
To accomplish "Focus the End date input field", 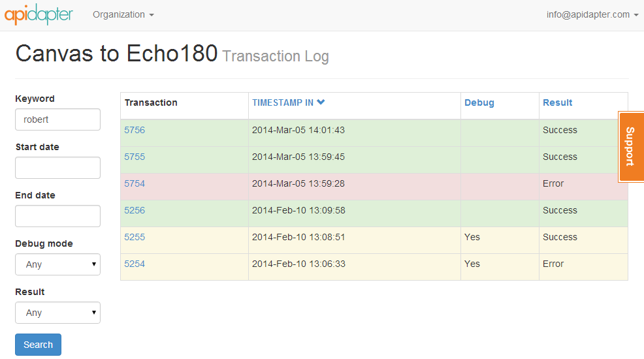I will tap(58, 216).
